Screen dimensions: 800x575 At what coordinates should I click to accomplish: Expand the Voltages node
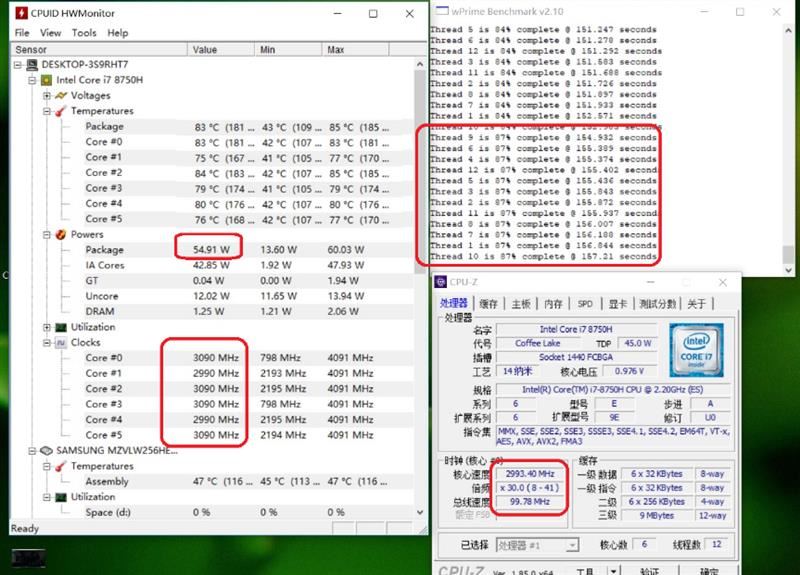[47, 95]
